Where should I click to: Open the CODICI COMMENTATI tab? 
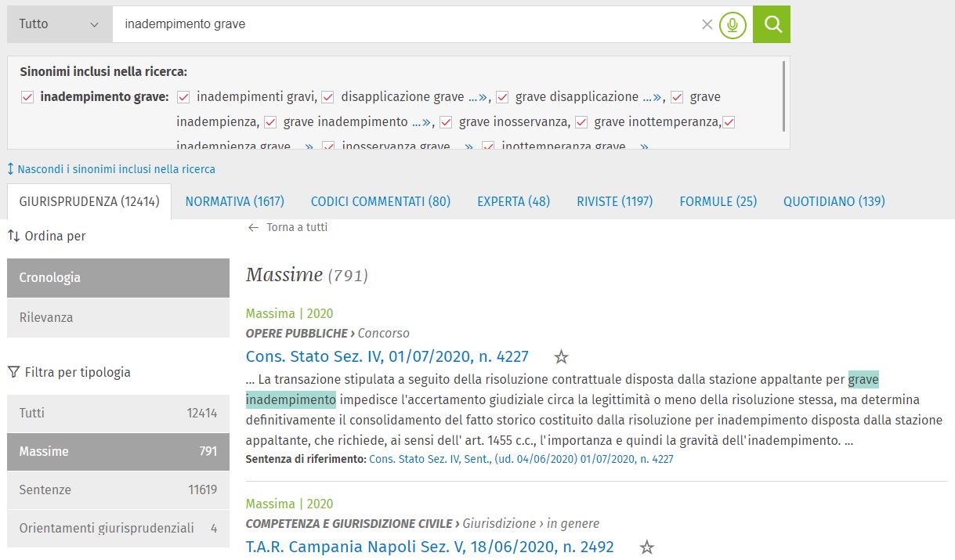pyautogui.click(x=380, y=201)
